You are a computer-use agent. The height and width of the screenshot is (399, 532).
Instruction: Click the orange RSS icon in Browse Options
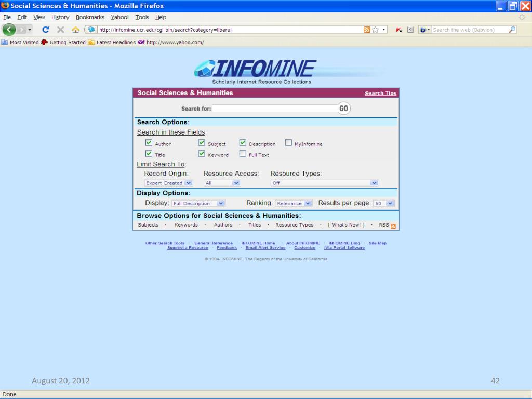(393, 227)
